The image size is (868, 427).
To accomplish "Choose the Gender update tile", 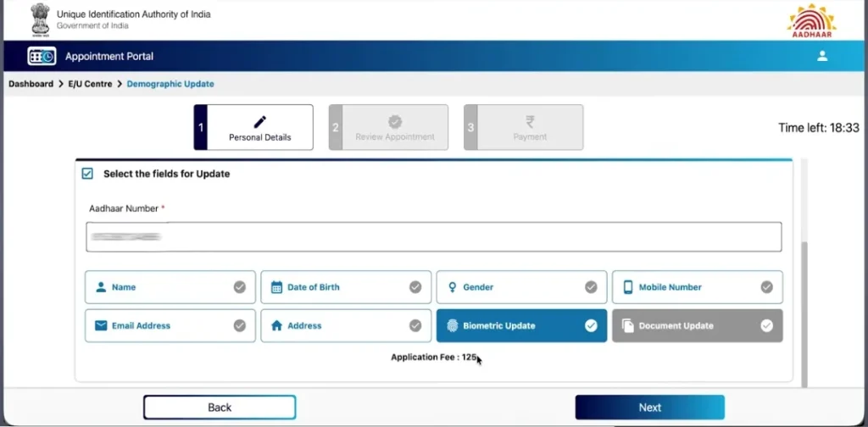I will click(521, 287).
